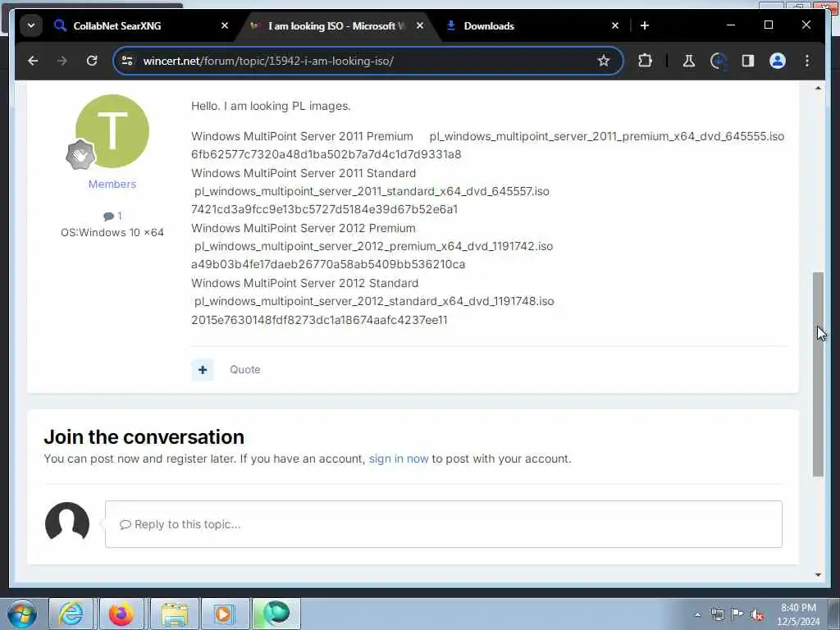
Task: Bookmark this page with the star icon
Action: [604, 61]
